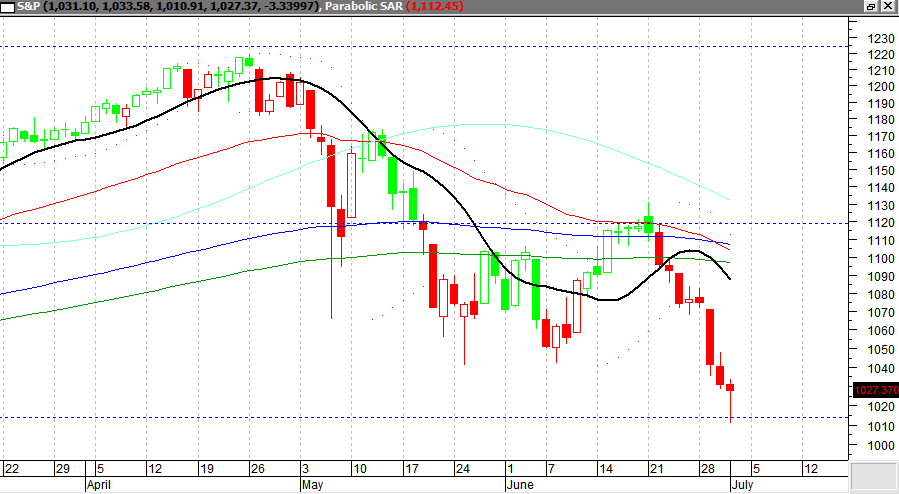Image resolution: width=899 pixels, height=494 pixels.
Task: Click the 1160 price axis label
Action: (881, 154)
